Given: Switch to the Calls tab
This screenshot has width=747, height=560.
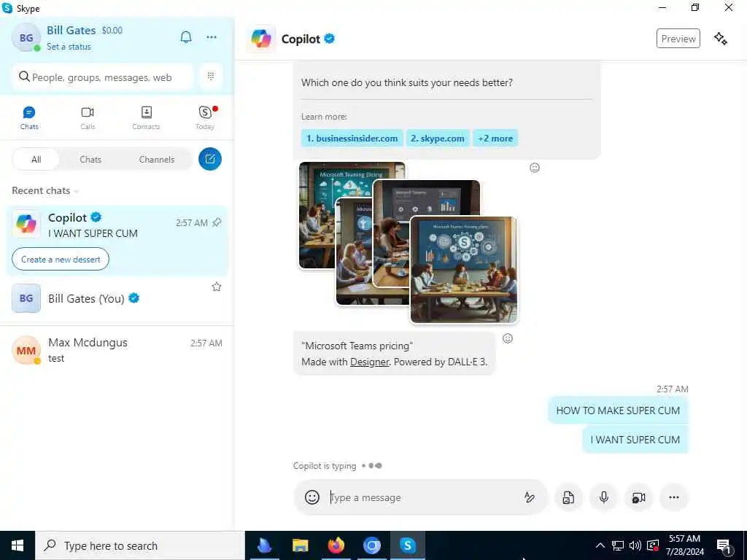Looking at the screenshot, I should click(x=88, y=118).
